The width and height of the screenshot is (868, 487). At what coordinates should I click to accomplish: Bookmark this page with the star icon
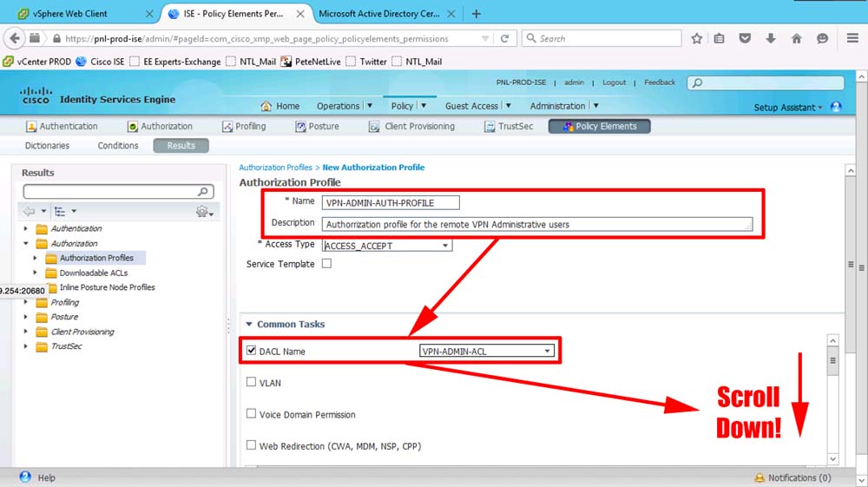click(696, 38)
